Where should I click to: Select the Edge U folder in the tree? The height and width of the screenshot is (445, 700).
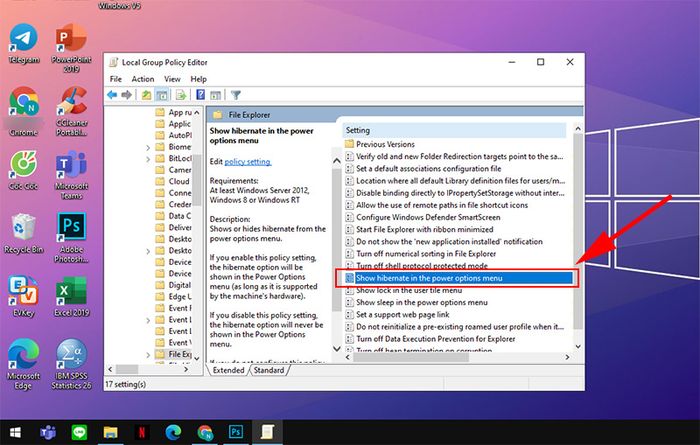(173, 296)
